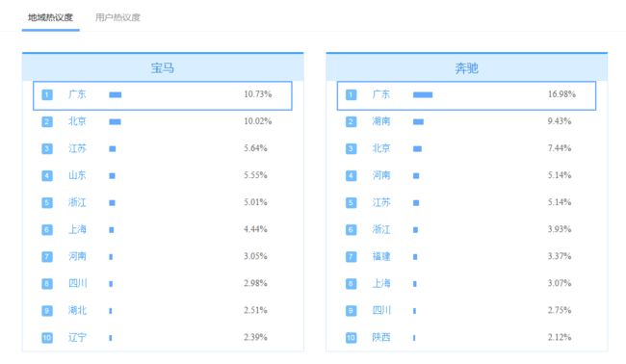This screenshot has height=364, width=626.
Task: Click rank 10 badge beside 辽宁
Action: 47,338
